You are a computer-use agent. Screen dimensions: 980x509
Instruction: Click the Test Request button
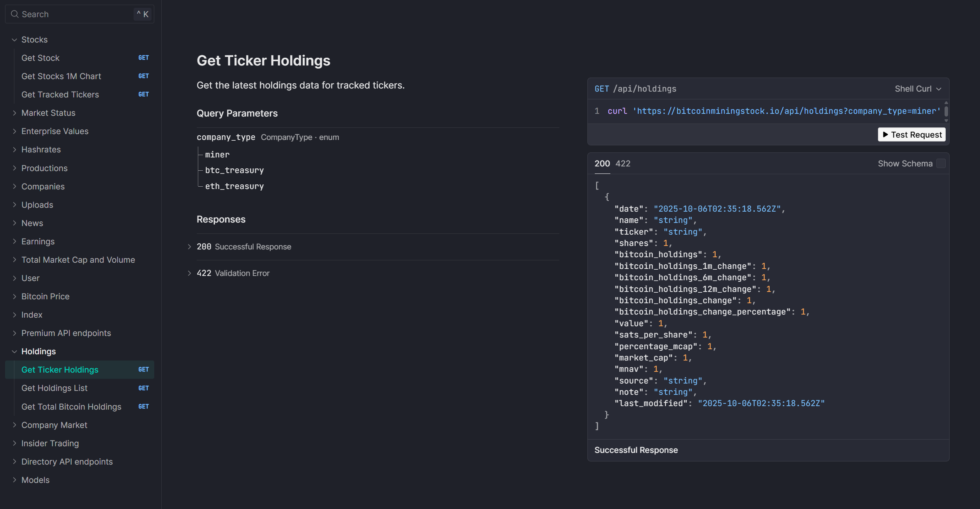click(x=911, y=134)
